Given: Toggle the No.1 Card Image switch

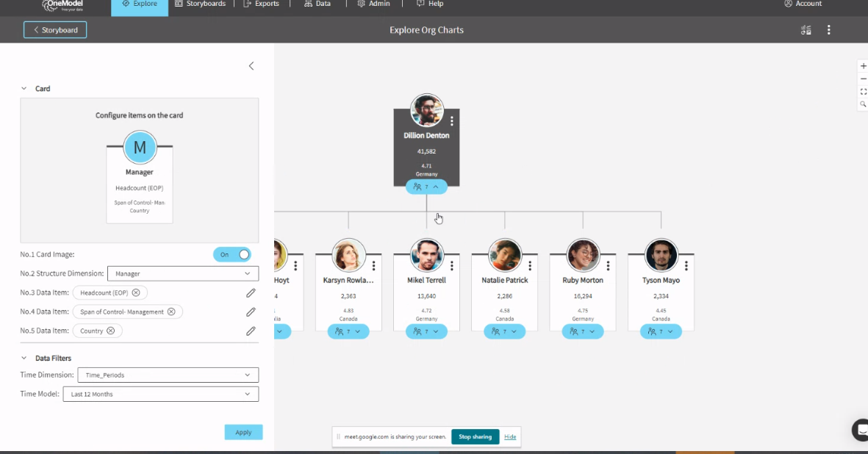Looking at the screenshot, I should tap(232, 254).
